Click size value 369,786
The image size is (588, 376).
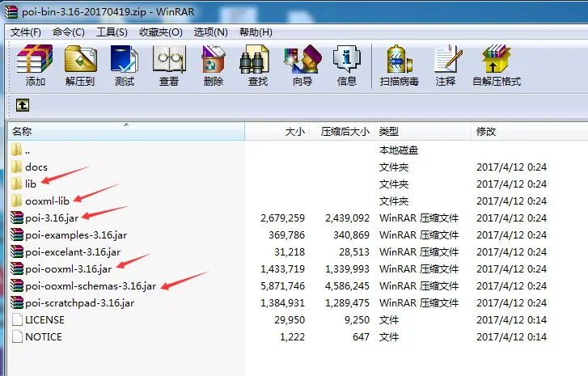click(287, 235)
